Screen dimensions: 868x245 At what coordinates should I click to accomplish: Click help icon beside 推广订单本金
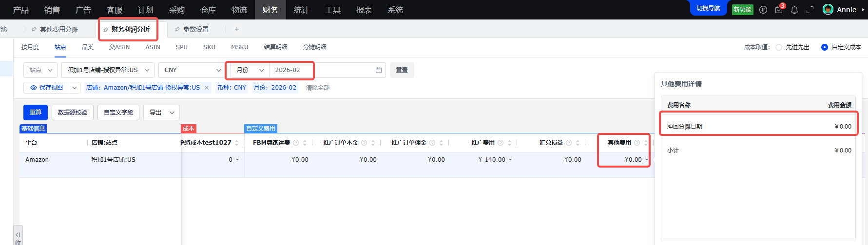click(364, 143)
